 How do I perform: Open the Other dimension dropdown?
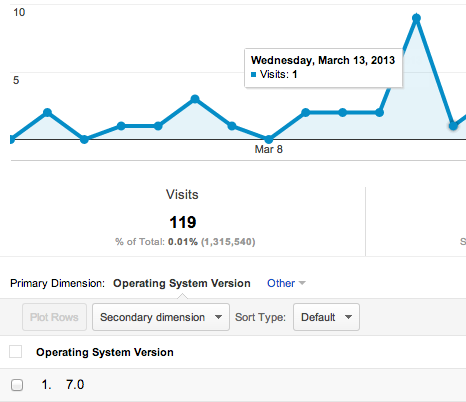(x=286, y=283)
